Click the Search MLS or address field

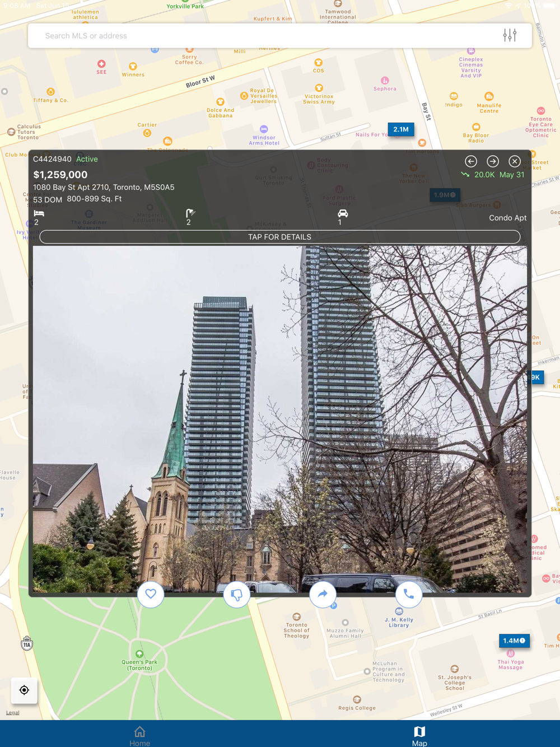(x=280, y=36)
